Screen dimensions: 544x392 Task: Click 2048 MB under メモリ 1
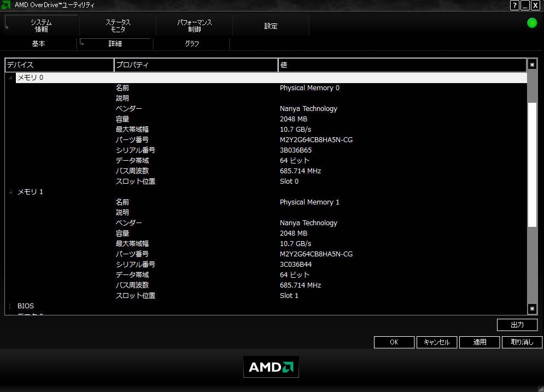tap(294, 233)
